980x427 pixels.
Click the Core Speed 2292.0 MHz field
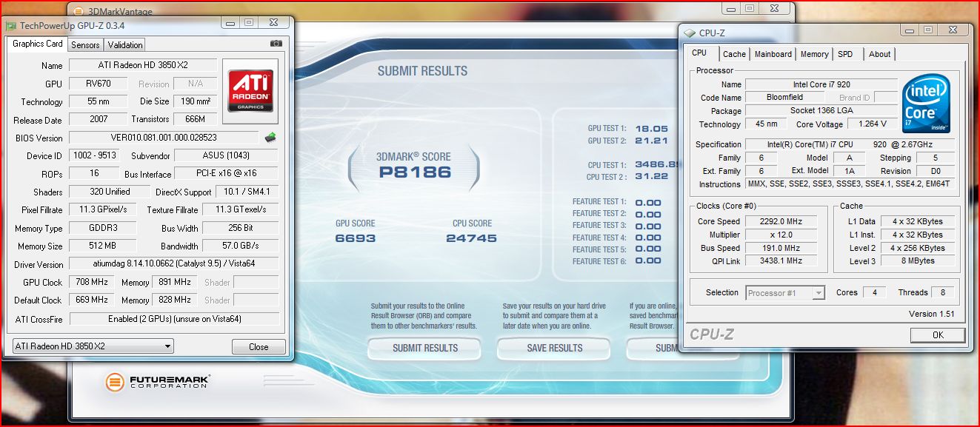click(x=781, y=221)
